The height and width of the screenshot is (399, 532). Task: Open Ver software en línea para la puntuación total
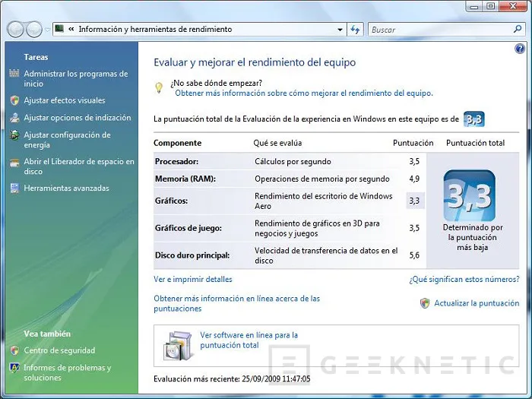[x=249, y=340]
